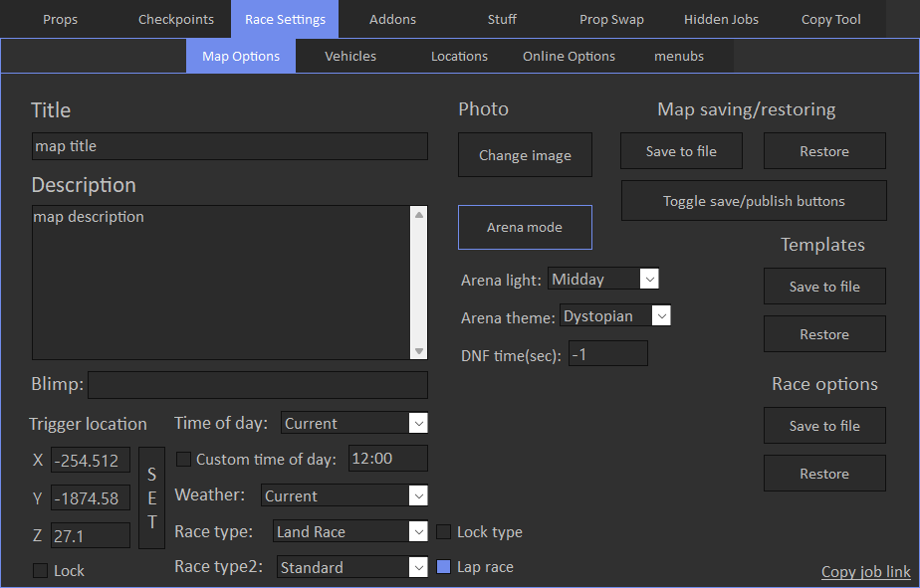Screen dimensions: 920x588
Task: Tick the Lock type checkbox
Action: click(444, 531)
